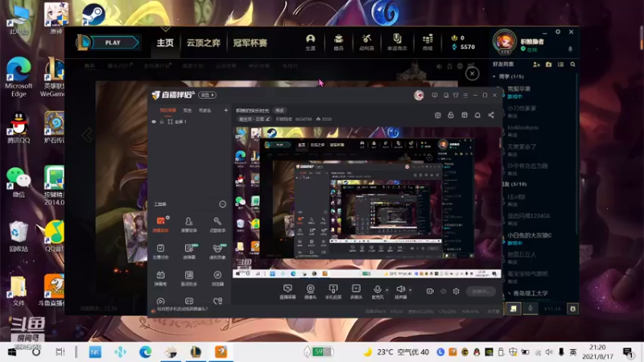Open the League 战利品 loot icon

point(366,43)
